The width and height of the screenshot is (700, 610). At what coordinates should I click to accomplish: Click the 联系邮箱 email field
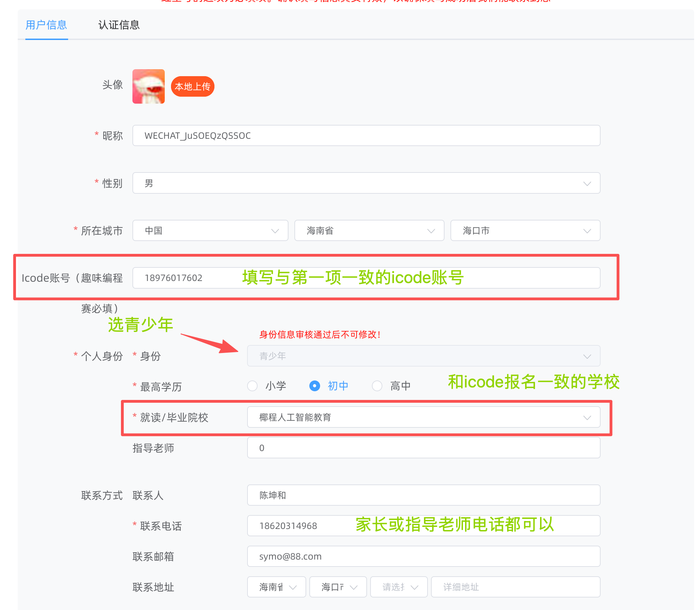coord(424,556)
